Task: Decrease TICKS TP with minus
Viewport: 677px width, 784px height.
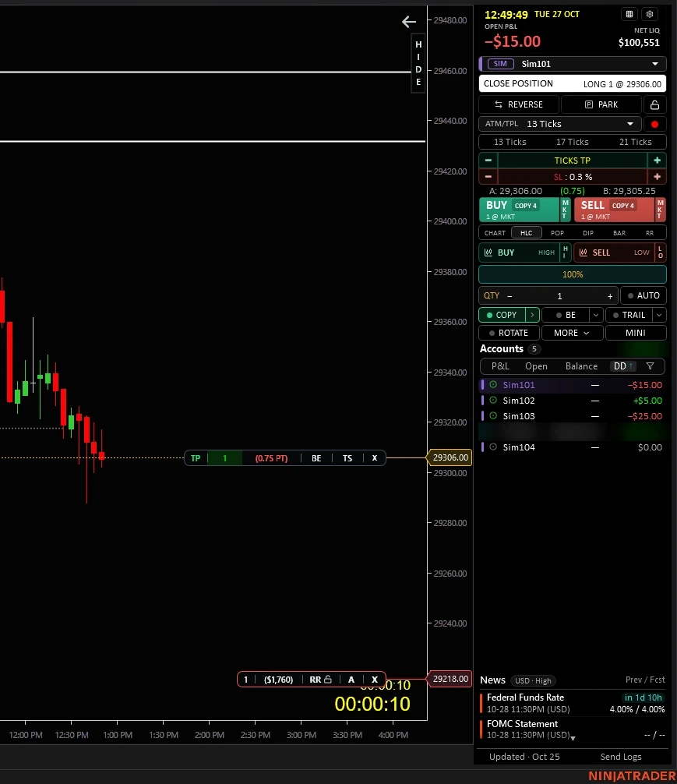Action: 488,161
